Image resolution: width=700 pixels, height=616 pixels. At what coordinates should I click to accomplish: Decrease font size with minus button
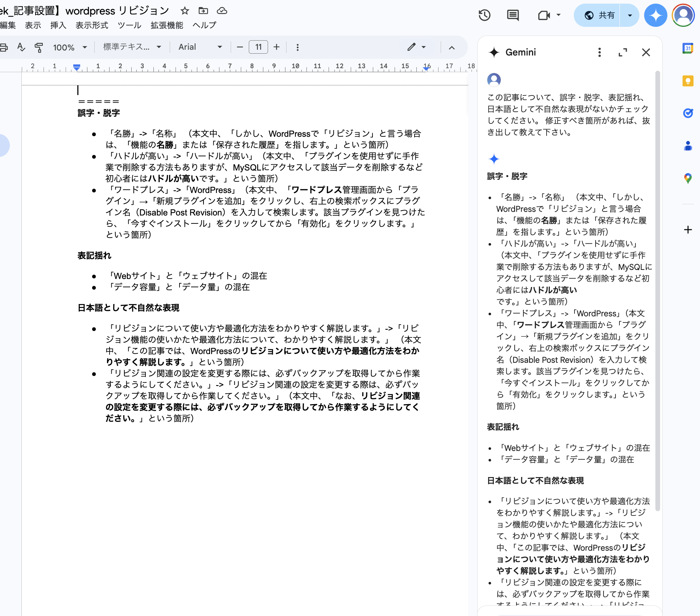tap(240, 47)
